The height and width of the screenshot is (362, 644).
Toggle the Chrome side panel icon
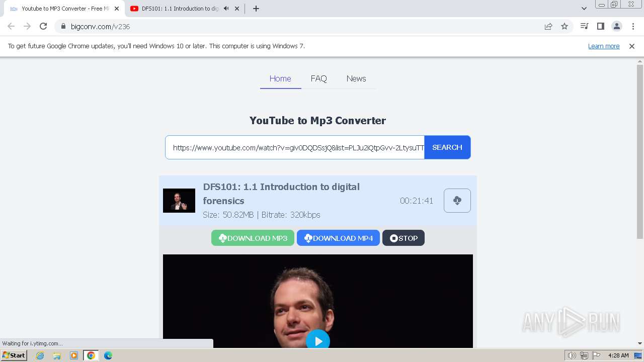click(x=600, y=27)
